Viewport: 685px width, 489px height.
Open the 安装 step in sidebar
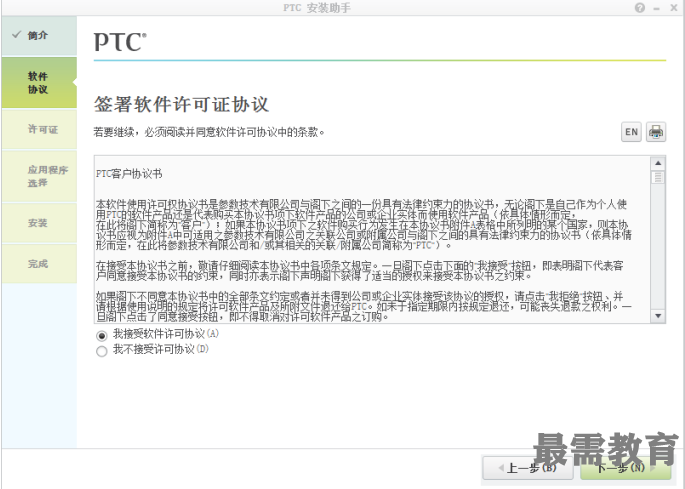pyautogui.click(x=39, y=223)
